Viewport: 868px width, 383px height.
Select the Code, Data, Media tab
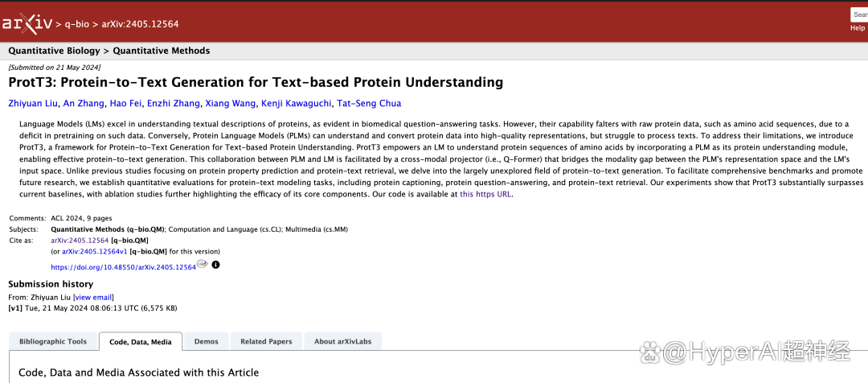(x=140, y=342)
